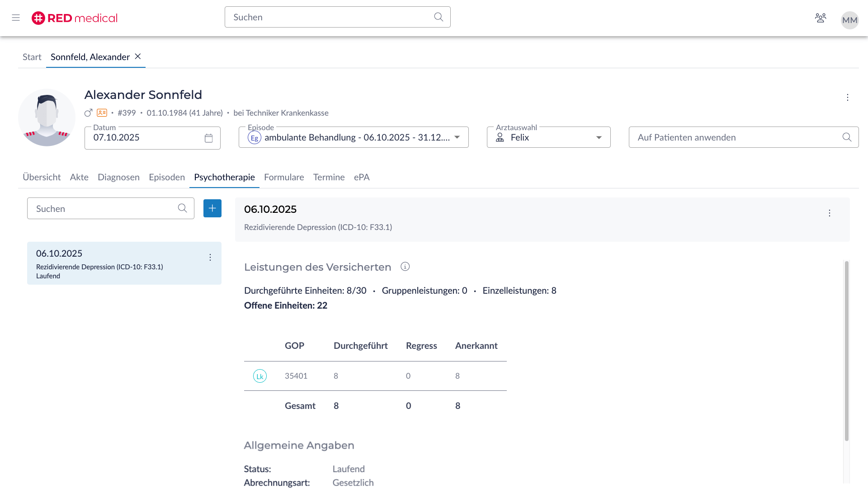
Task: Click the vertical scrollbar in details panel
Action: pyautogui.click(x=846, y=350)
